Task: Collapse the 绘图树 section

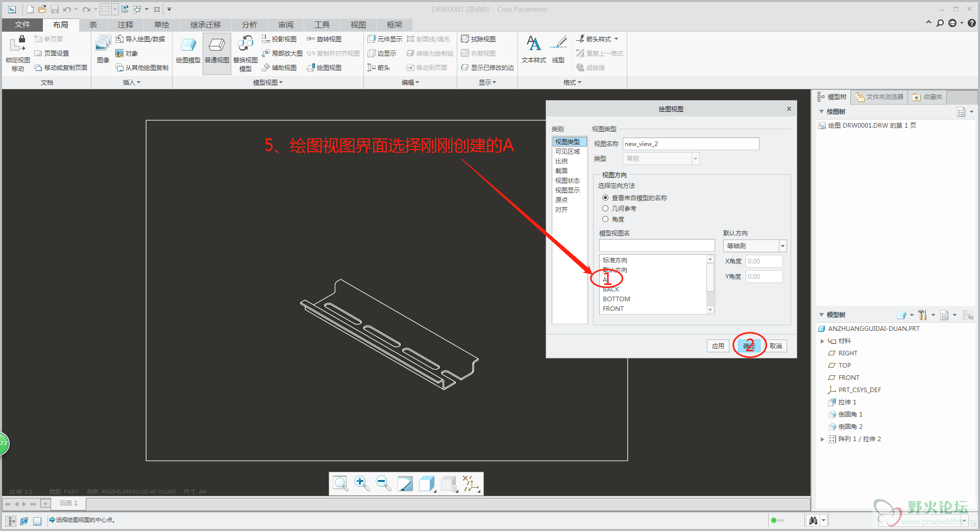Action: point(821,111)
